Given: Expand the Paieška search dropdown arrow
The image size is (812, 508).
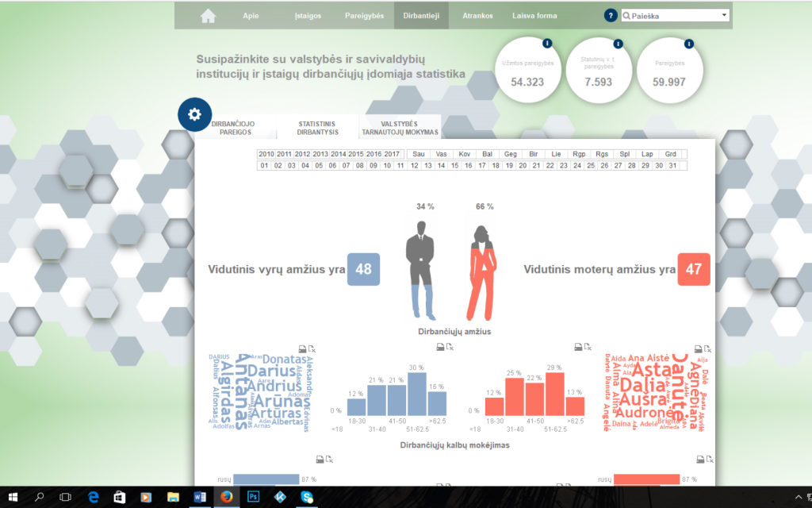Looking at the screenshot, I should (x=724, y=16).
